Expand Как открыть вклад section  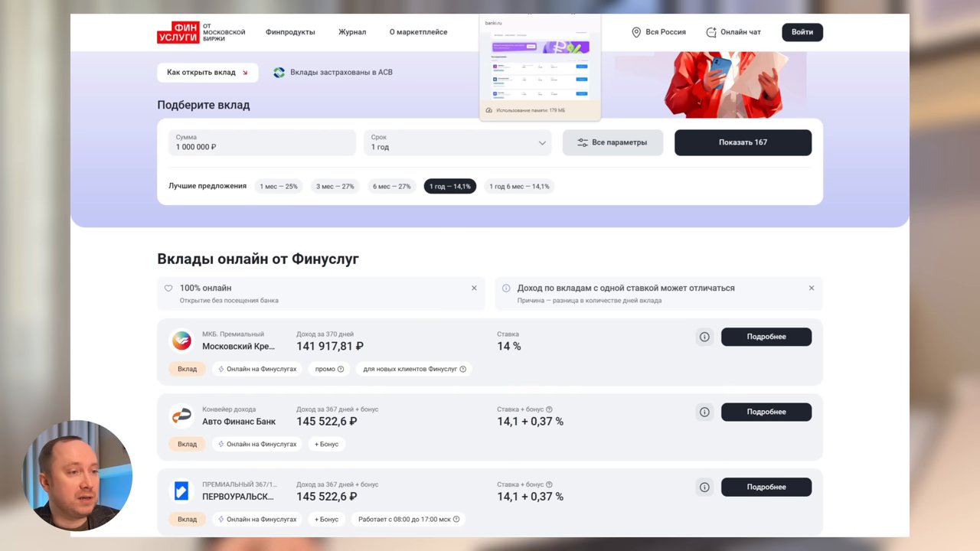(x=207, y=73)
